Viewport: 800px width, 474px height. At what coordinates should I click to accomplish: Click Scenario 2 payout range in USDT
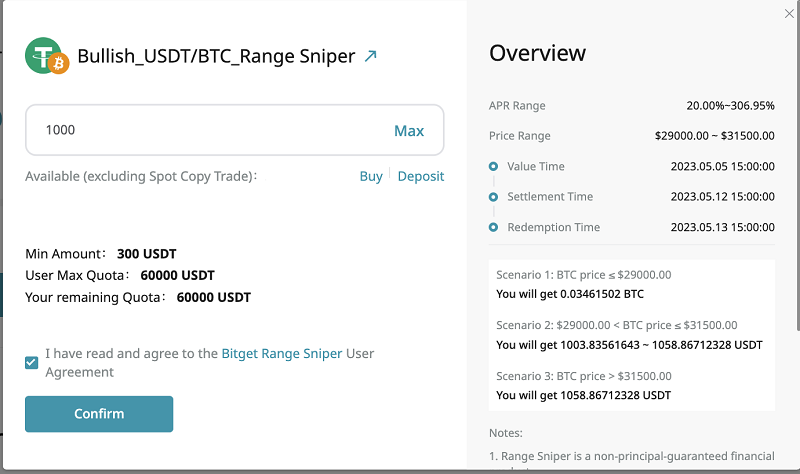coord(629,345)
